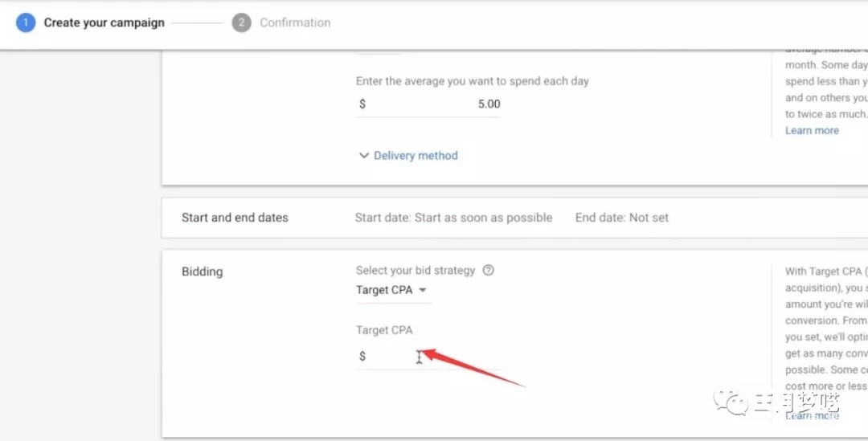Open bid strategy help question mark icon
This screenshot has height=441, width=868.
click(x=488, y=271)
